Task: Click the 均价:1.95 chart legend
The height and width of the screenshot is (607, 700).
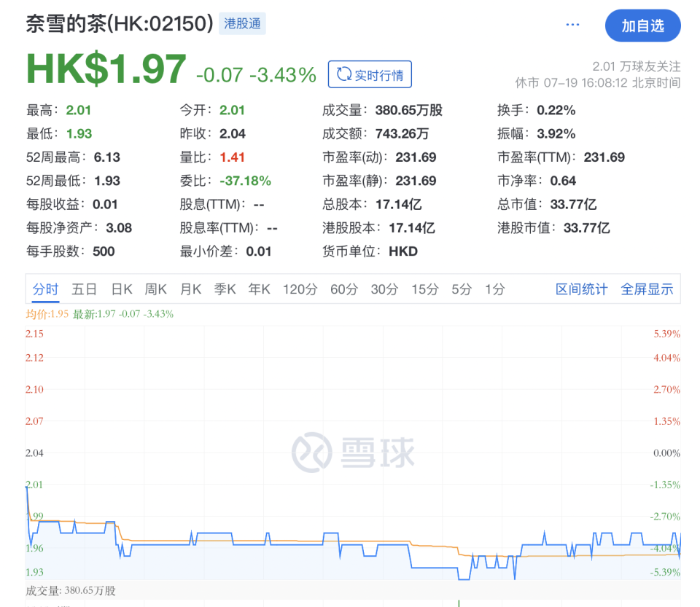Action: click(x=47, y=314)
